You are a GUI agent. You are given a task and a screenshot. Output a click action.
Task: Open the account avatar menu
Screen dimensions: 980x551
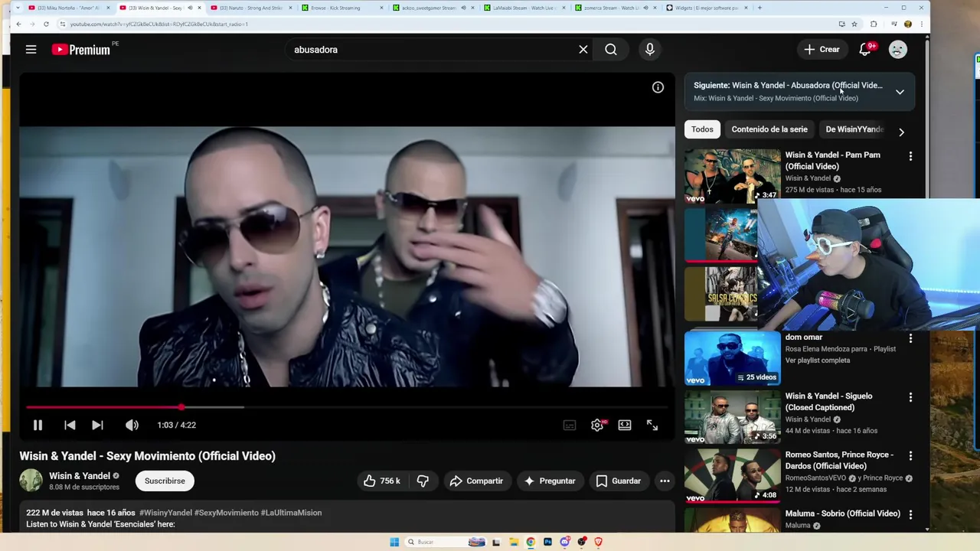[x=898, y=50]
